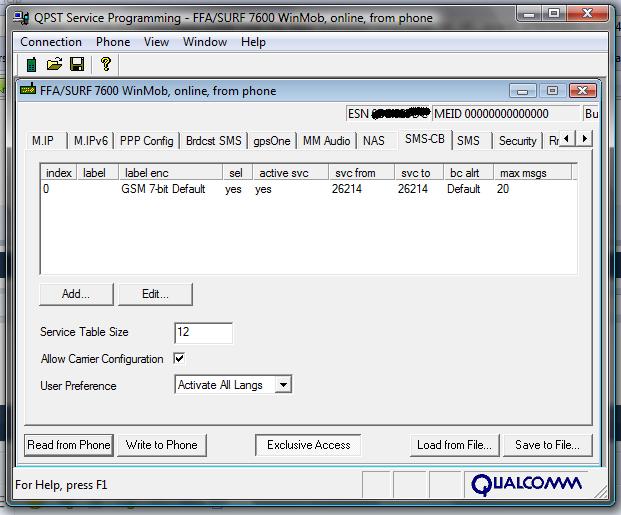Click the sel column header
621x515 pixels.
[x=237, y=173]
